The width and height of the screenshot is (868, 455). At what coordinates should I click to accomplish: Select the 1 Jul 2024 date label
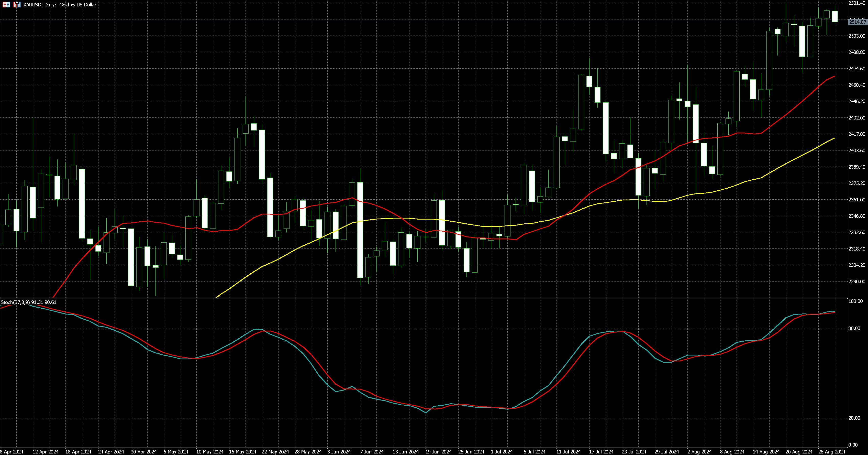(502, 452)
